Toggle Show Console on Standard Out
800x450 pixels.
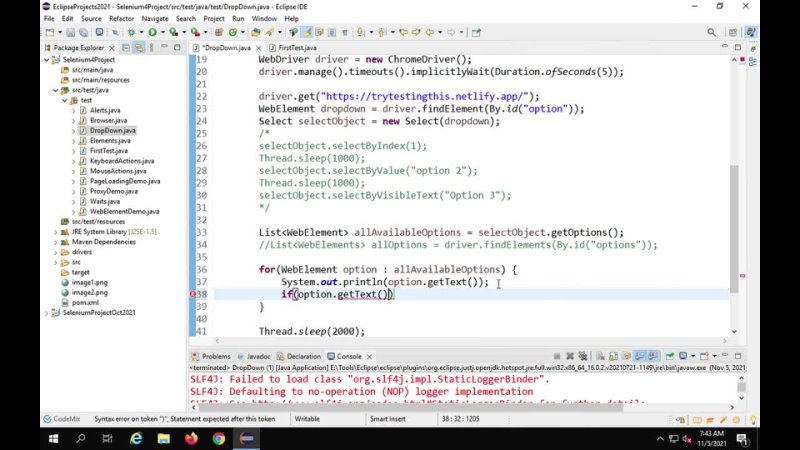click(639, 356)
